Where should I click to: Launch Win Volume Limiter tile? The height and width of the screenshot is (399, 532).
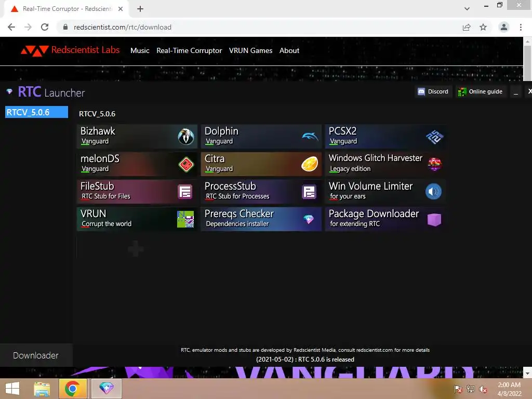[x=385, y=191]
